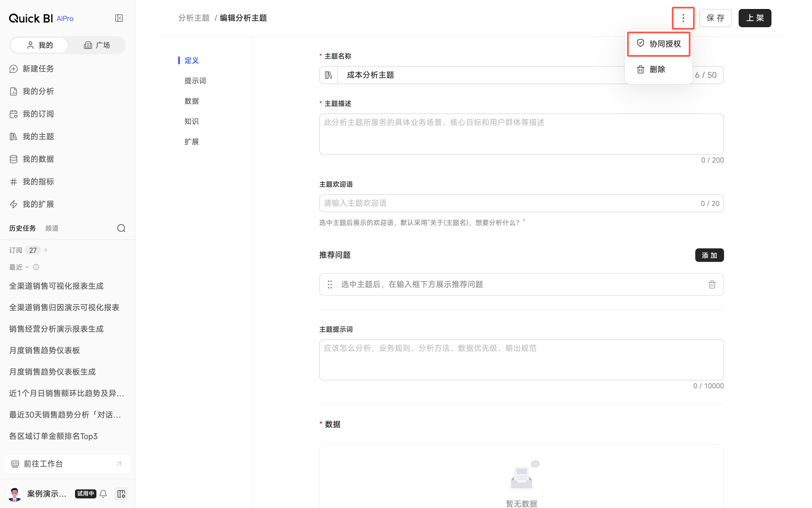
Task: Open history task 月度销售趋势仪表板
Action: (x=44, y=351)
